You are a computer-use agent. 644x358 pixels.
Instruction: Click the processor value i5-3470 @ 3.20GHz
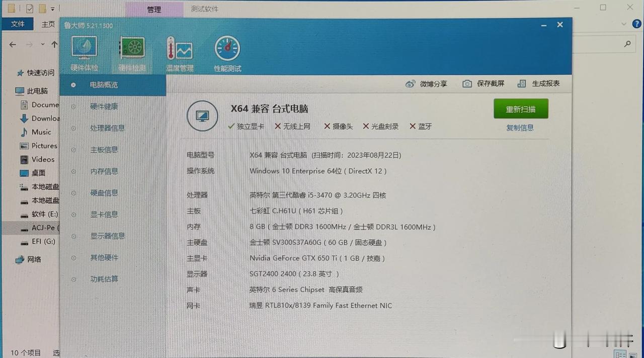[x=318, y=195]
